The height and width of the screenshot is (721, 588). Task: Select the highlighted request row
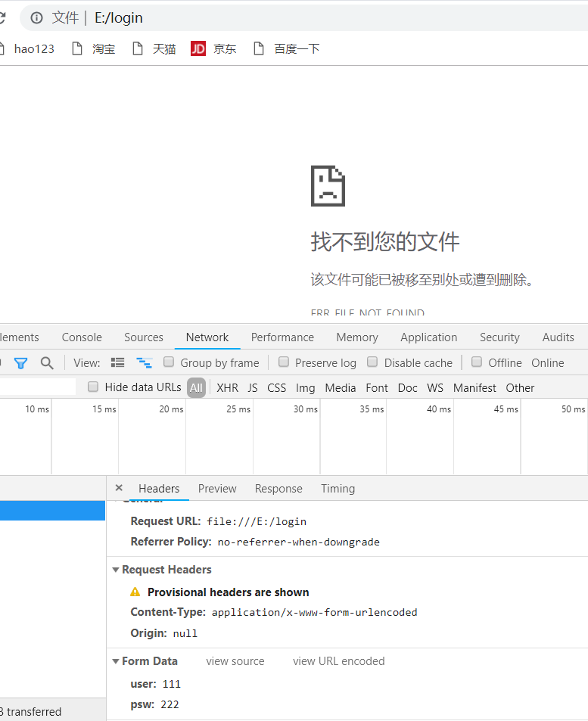[x=52, y=511]
